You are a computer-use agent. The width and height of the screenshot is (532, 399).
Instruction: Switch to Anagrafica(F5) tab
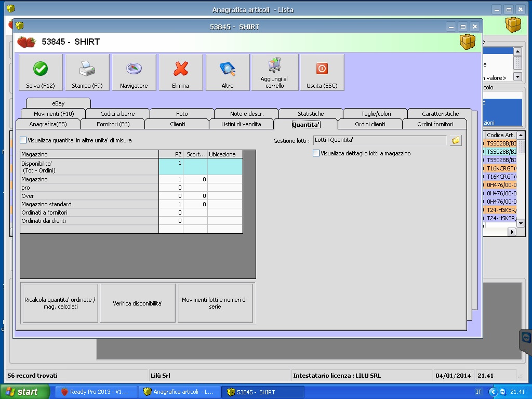48,124
